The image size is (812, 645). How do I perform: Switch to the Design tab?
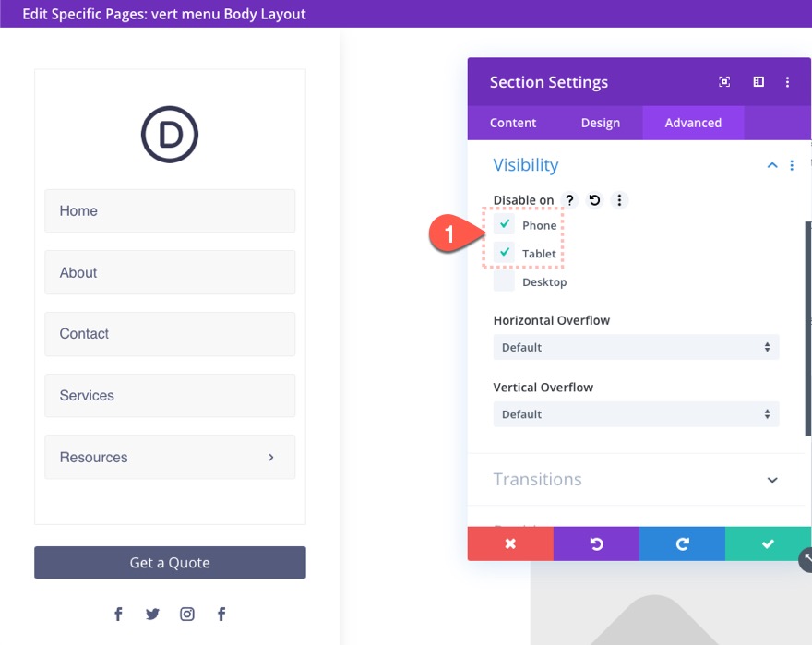[601, 122]
